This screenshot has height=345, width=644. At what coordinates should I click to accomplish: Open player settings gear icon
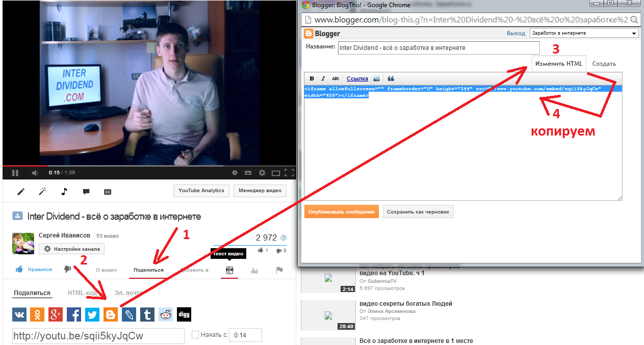click(x=262, y=173)
